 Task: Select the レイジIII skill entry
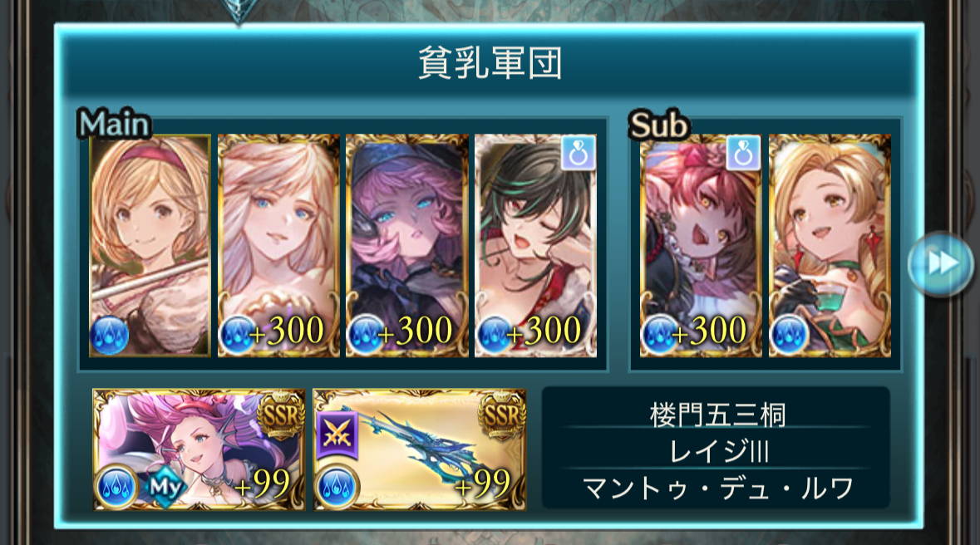tap(717, 451)
